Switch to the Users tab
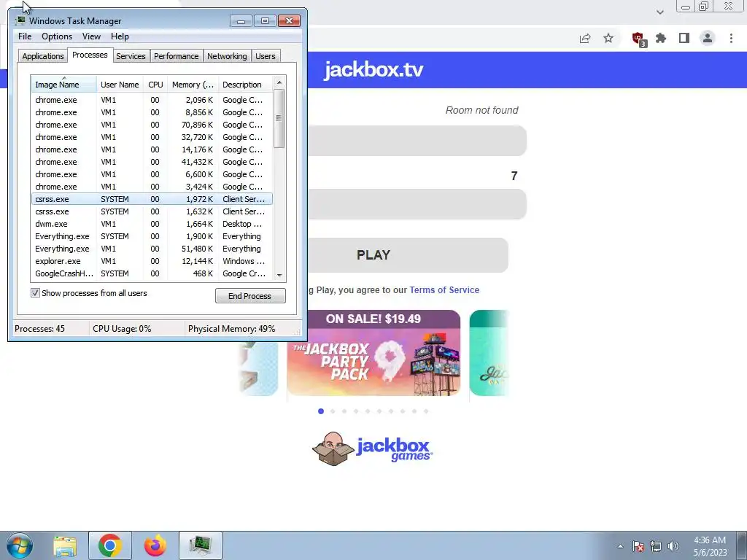The image size is (747, 560). [266, 55]
